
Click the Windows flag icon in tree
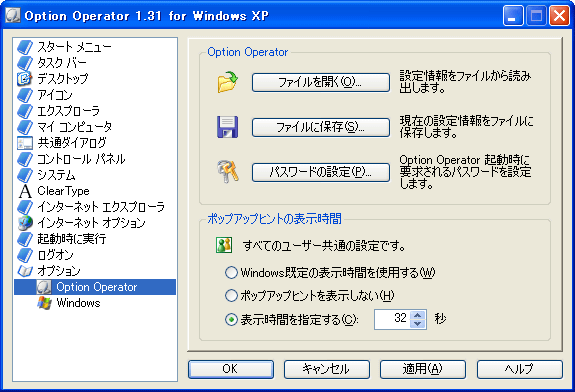click(x=44, y=303)
